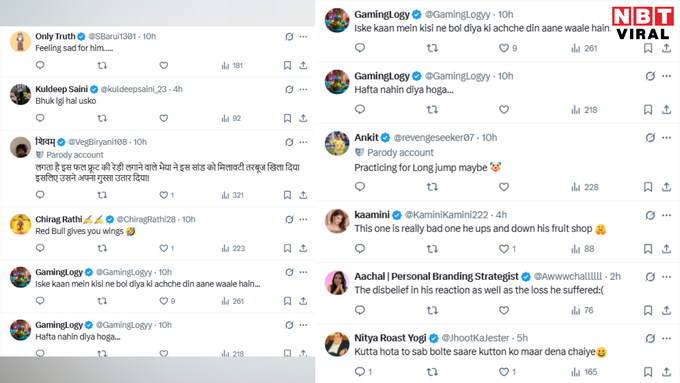Open Grok icon on Only Truth tweet
Screen dimensions: 680x383
pos(289,37)
